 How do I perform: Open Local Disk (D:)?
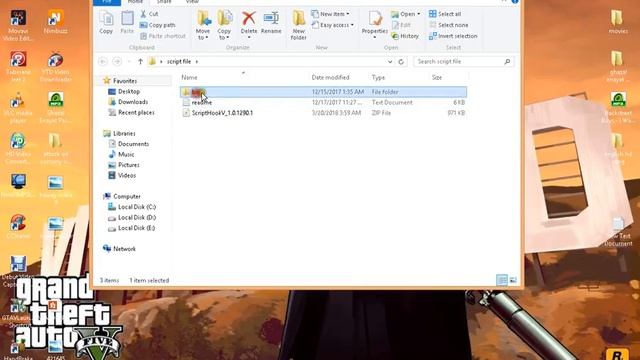point(137,218)
